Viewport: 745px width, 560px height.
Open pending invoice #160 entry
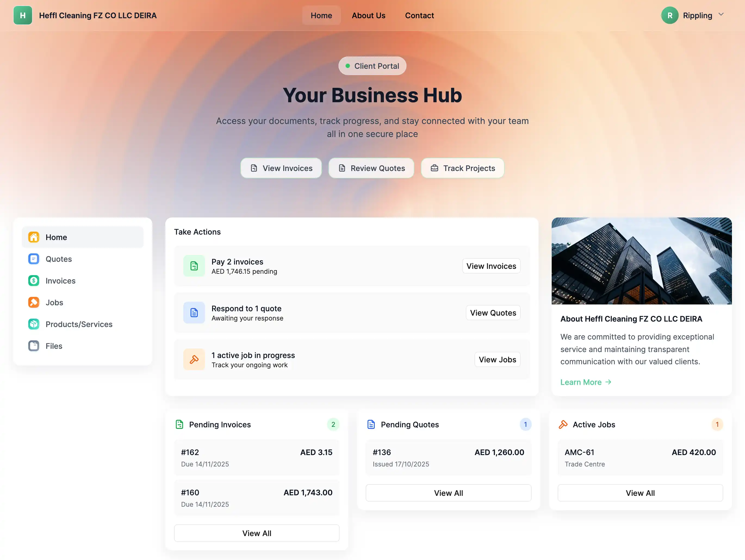(x=257, y=498)
